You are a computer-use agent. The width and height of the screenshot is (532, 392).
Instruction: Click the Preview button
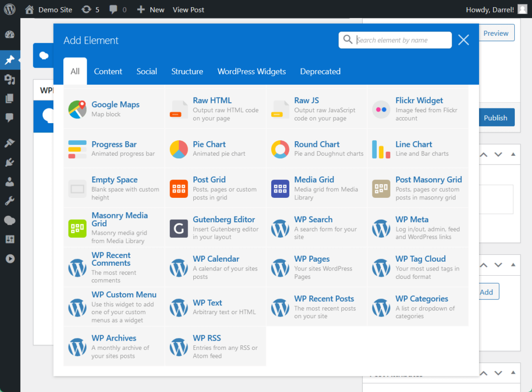[x=496, y=33]
